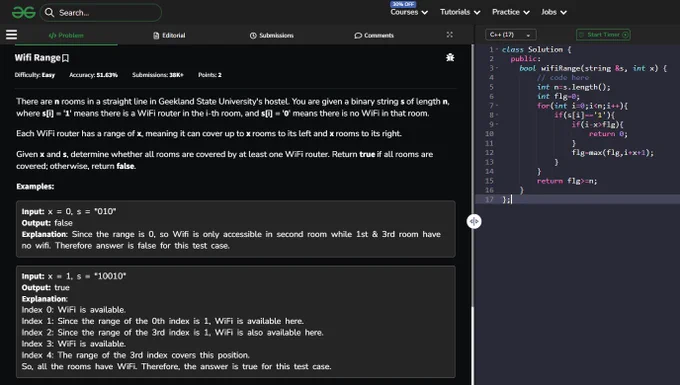Collapse code fold at line 3

(497, 68)
